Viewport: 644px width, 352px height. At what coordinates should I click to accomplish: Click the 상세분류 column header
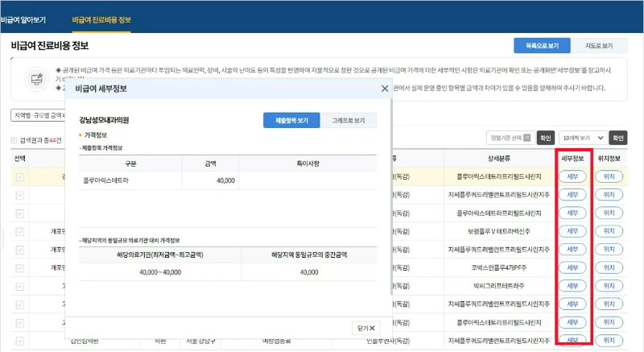click(x=499, y=159)
